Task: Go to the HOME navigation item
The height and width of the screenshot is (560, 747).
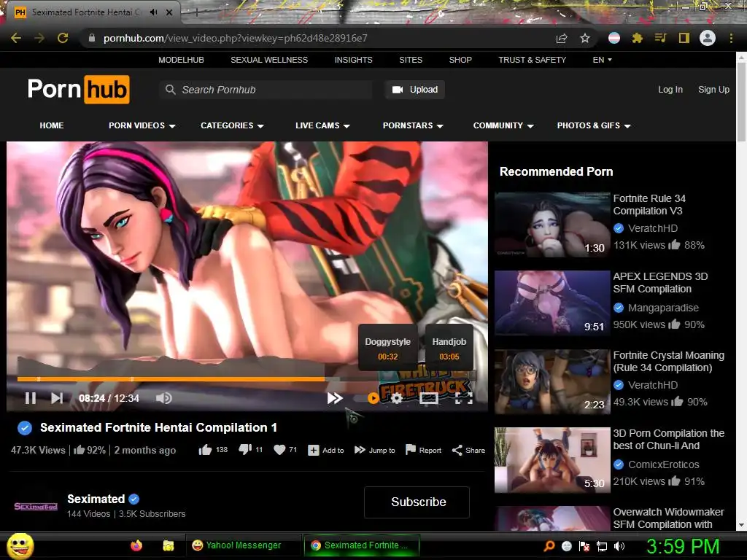Action: point(52,125)
